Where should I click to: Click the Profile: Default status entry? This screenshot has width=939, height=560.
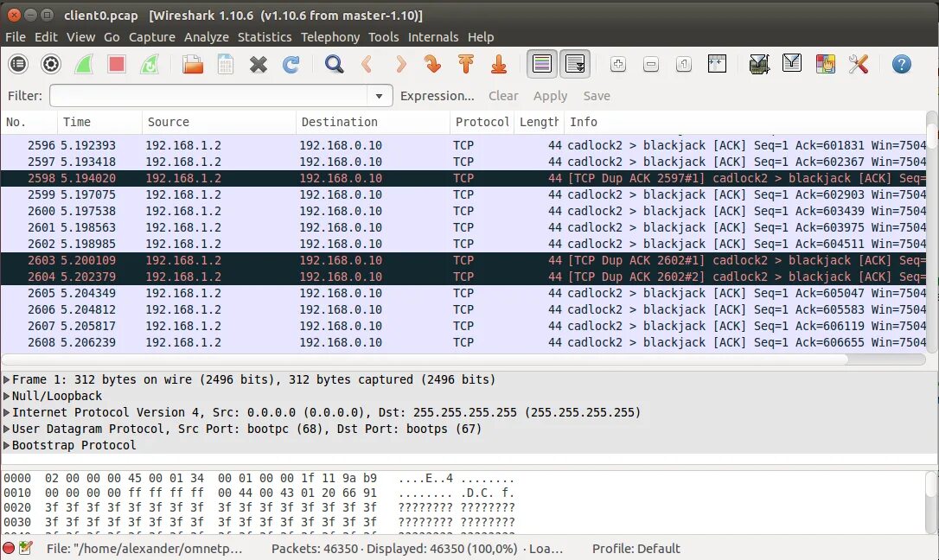(636, 549)
